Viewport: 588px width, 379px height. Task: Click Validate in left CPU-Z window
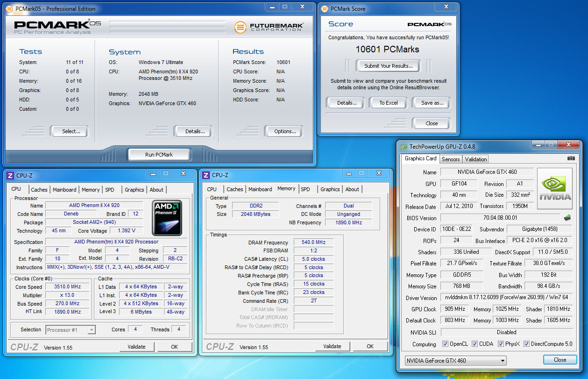(136, 347)
